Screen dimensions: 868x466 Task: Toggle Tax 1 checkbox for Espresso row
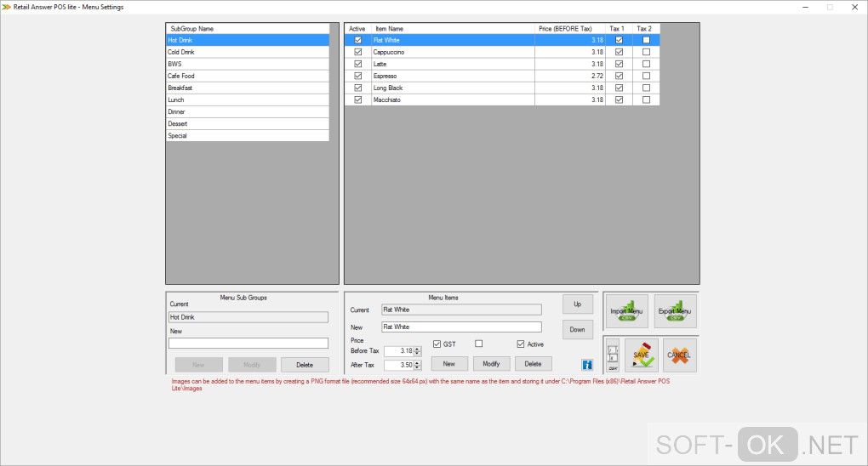coord(619,76)
